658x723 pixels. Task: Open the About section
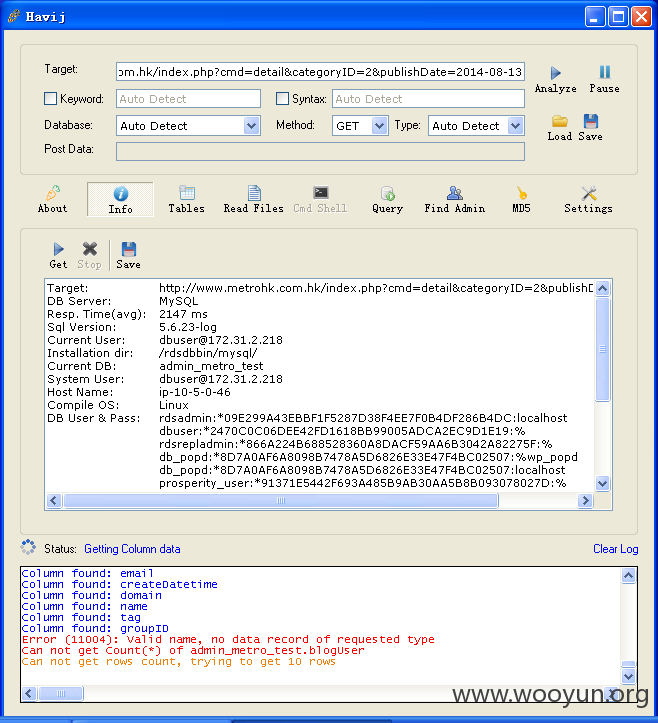(x=53, y=199)
